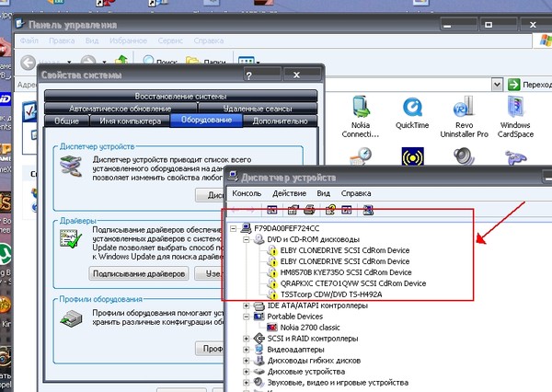The height and width of the screenshot is (392, 552).
Task: Select the Видеоадаптеры category label
Action: coord(295,350)
